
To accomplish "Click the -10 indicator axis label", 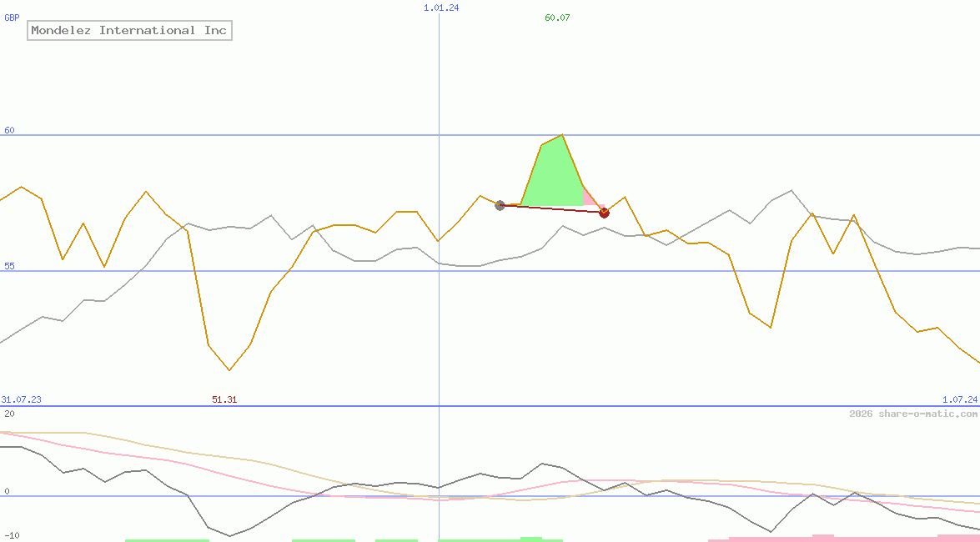I will click(x=11, y=536).
